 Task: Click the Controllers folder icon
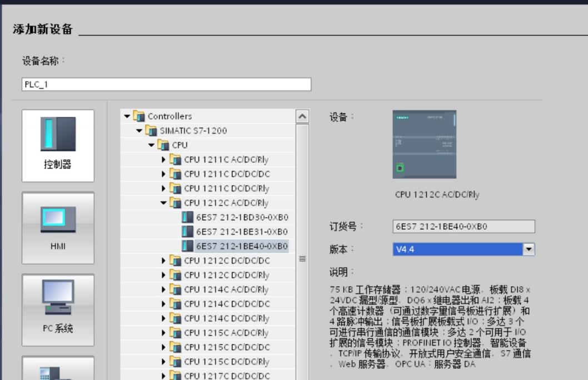(x=139, y=116)
